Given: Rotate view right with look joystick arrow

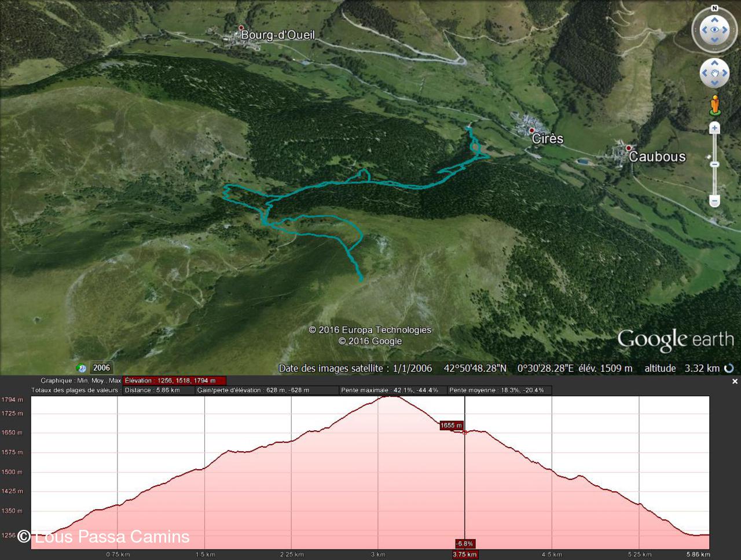Looking at the screenshot, I should 725,30.
